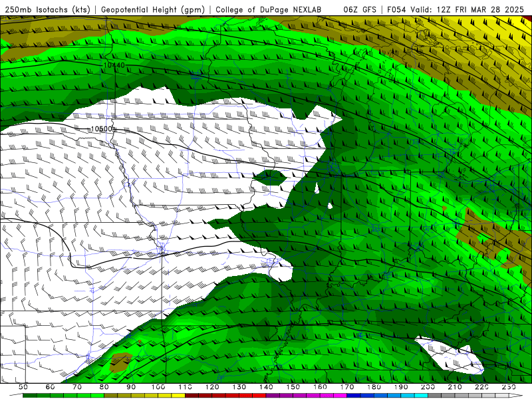Screen dimensions: 532x399
Task: Click the 140 value on the legend scale
Action: click(266, 387)
